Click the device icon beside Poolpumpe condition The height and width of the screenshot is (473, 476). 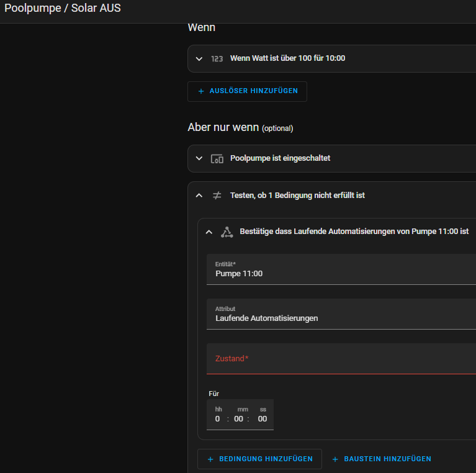(217, 158)
